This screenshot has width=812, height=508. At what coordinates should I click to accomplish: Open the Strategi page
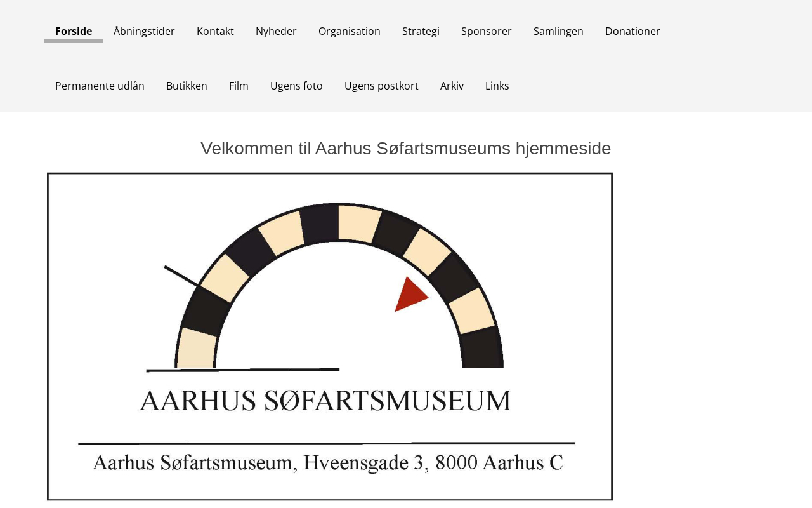(x=421, y=31)
